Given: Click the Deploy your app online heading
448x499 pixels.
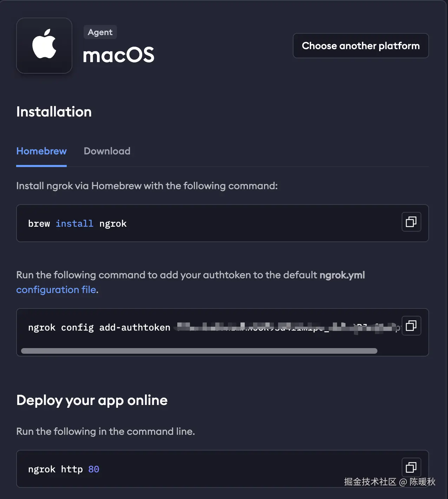Looking at the screenshot, I should click(92, 400).
